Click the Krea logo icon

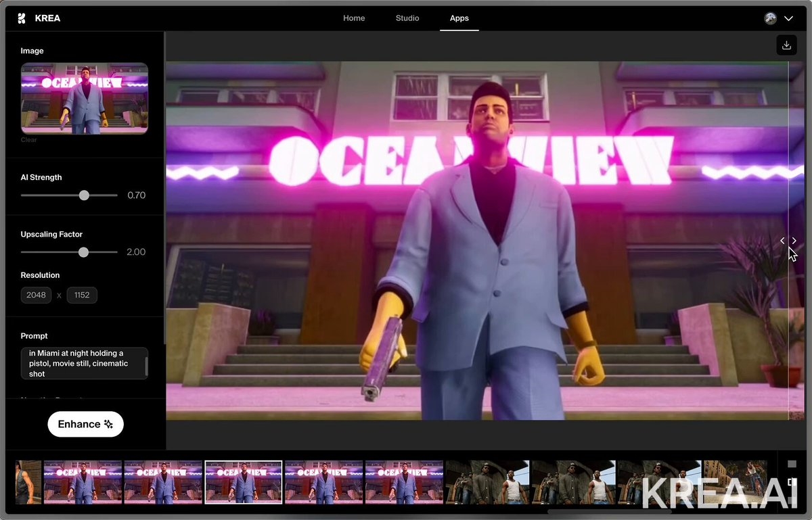click(x=22, y=18)
